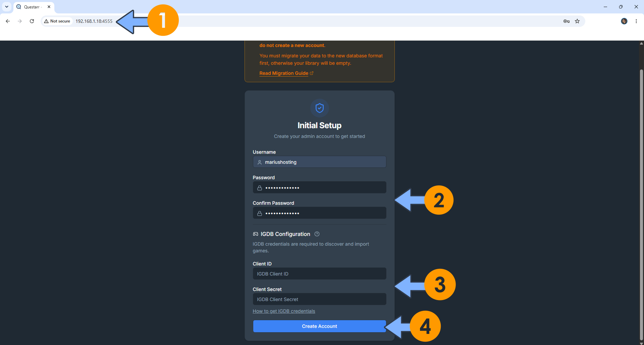
Task: Close the Chrome window
Action: tap(636, 7)
